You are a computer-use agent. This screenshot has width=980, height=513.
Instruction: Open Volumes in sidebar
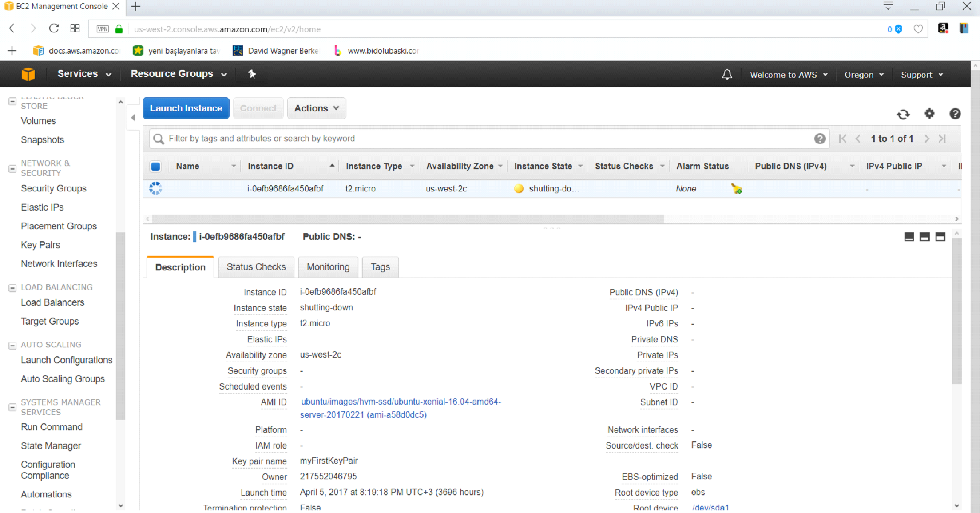tap(38, 121)
